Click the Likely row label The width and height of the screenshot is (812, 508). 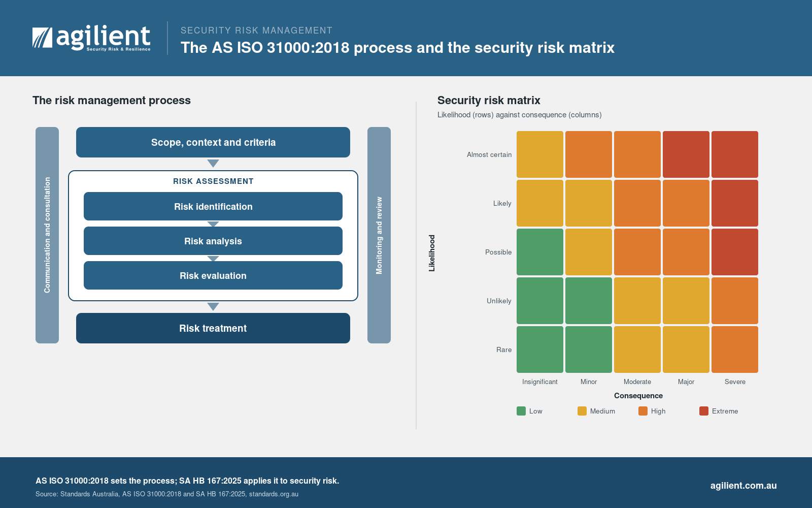tap(502, 203)
